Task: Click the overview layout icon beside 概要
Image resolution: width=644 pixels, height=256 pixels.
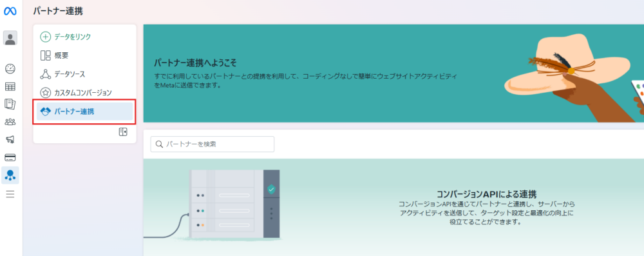Action: click(45, 55)
